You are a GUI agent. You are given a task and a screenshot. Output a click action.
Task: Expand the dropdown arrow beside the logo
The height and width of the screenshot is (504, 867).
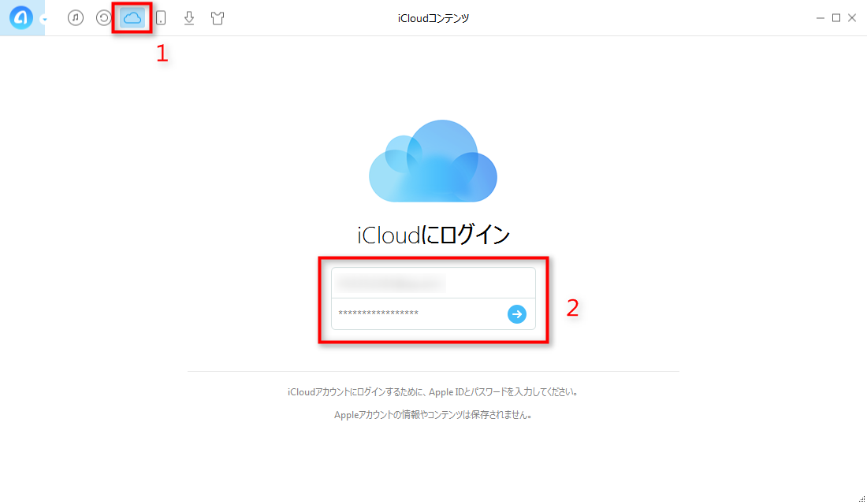point(44,20)
